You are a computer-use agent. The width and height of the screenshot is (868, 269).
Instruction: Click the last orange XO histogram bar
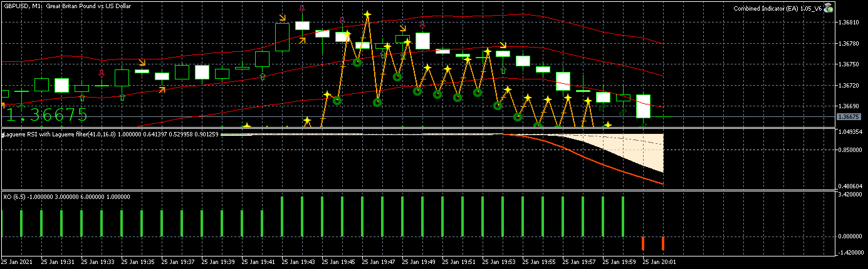[663, 243]
